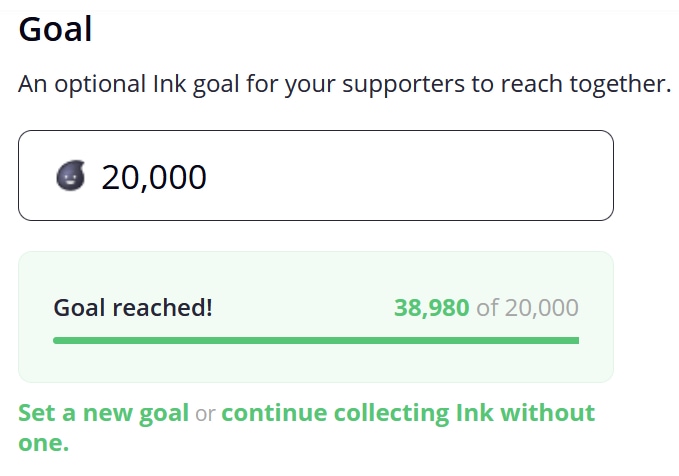This screenshot has width=679, height=476.
Task: Click the grey 'or' between the links
Action: coord(205,414)
